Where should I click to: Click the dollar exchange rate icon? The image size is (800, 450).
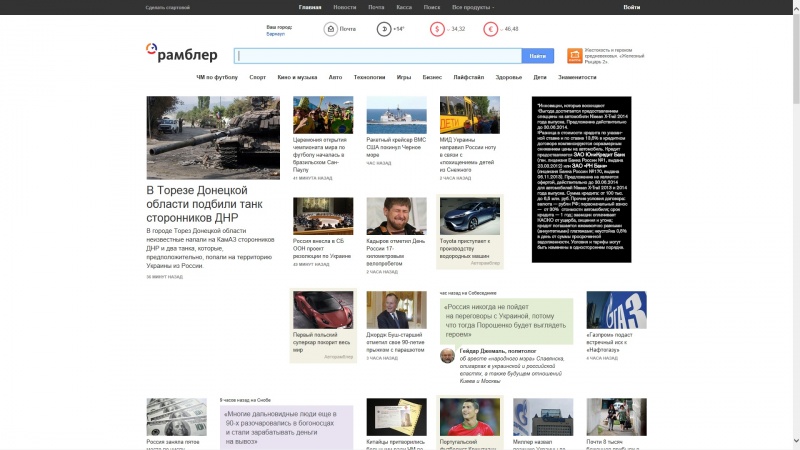click(437, 29)
